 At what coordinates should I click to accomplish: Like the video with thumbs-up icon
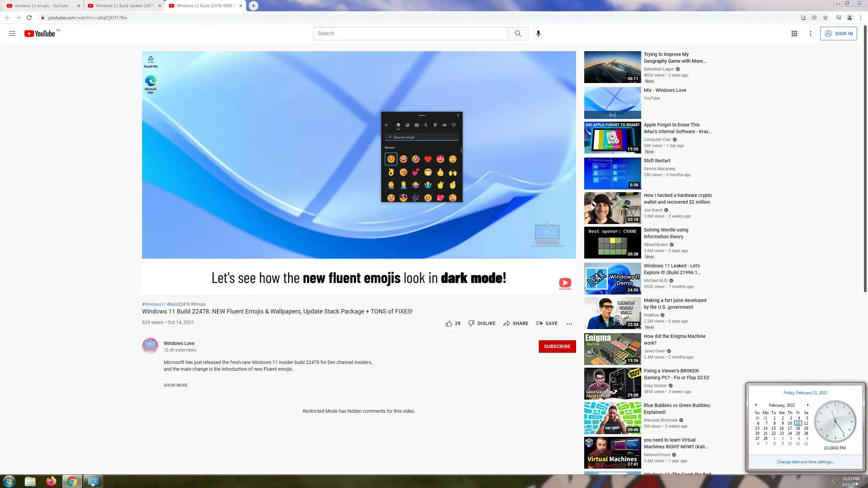click(449, 323)
